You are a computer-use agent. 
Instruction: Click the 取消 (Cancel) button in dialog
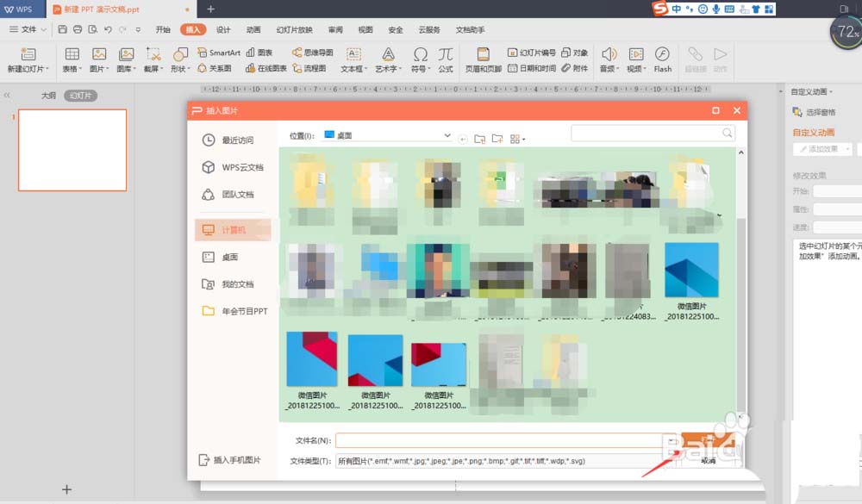[708, 461]
